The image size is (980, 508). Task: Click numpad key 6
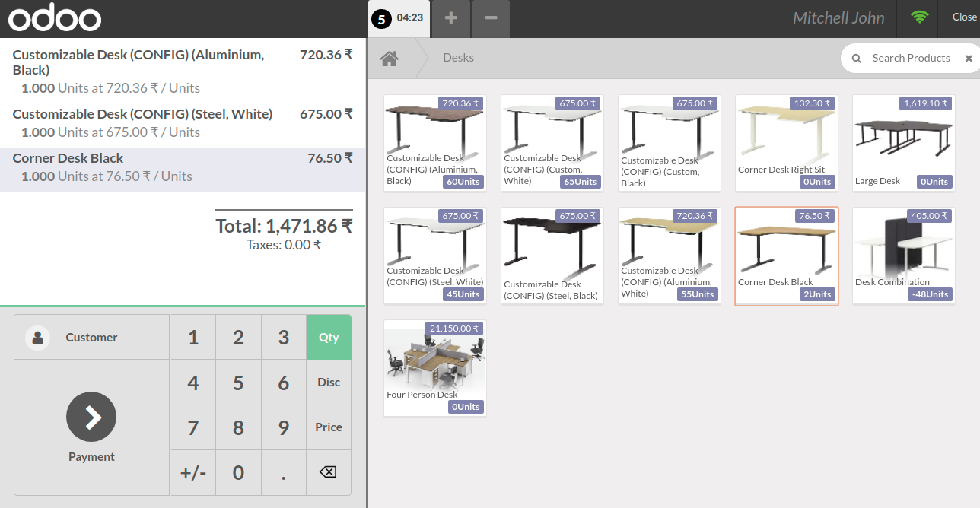click(284, 383)
